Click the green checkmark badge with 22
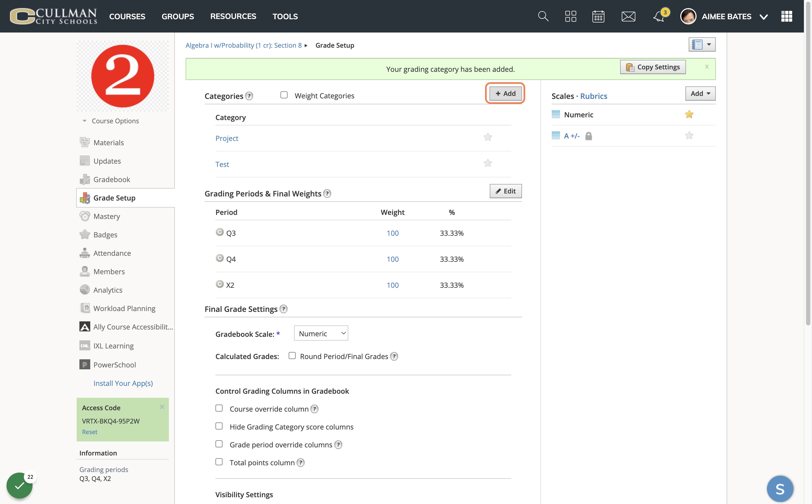 tap(19, 485)
